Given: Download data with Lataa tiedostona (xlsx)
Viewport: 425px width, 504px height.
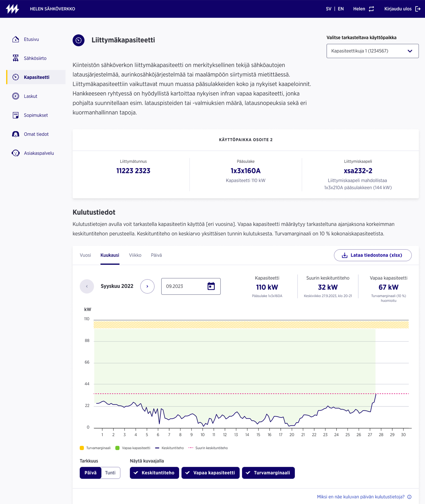Looking at the screenshot, I should coord(373,255).
